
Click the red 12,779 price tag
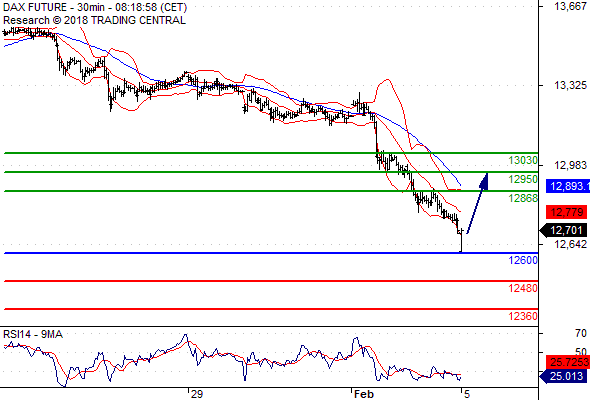[566, 212]
